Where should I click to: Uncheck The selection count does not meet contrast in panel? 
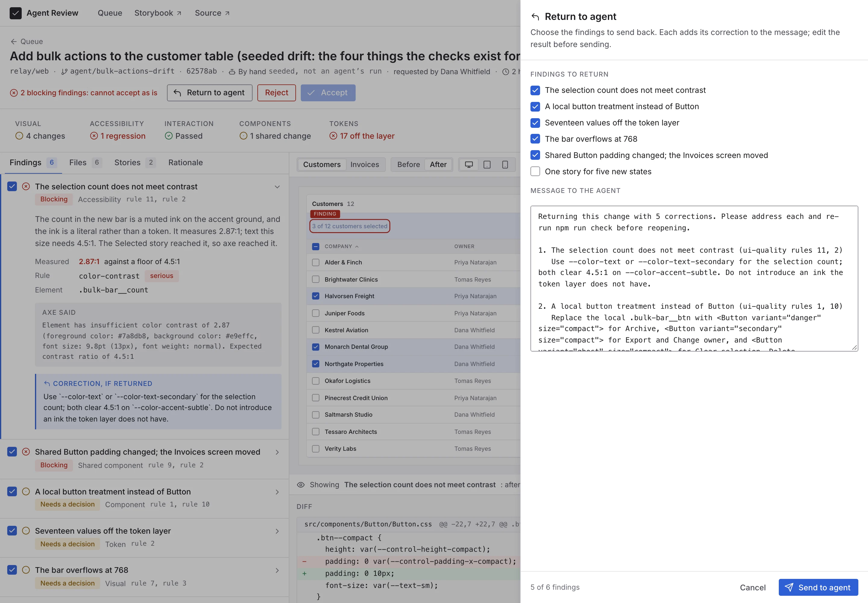535,90
